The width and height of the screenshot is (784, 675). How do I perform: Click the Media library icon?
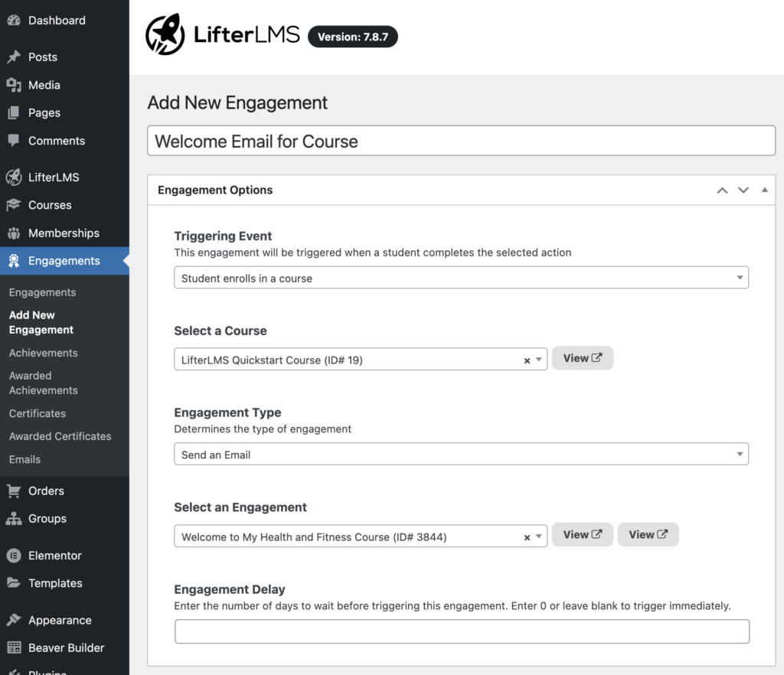click(x=14, y=85)
